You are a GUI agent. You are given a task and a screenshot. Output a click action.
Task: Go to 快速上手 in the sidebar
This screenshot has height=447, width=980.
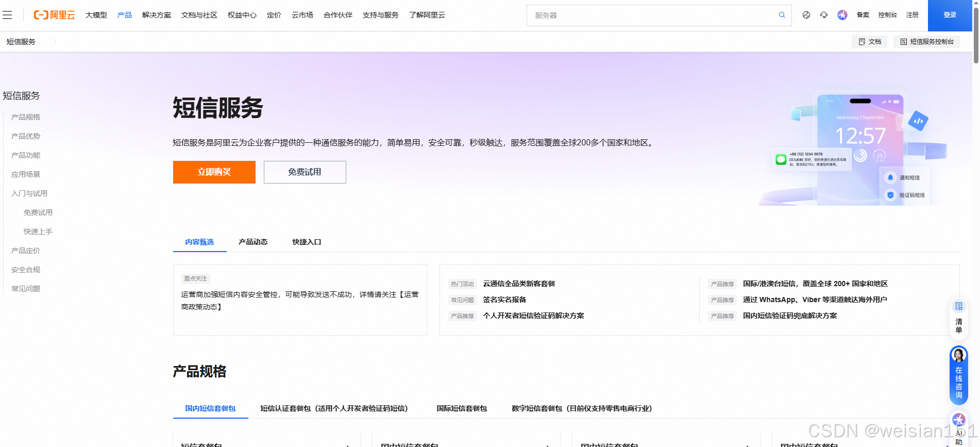38,231
